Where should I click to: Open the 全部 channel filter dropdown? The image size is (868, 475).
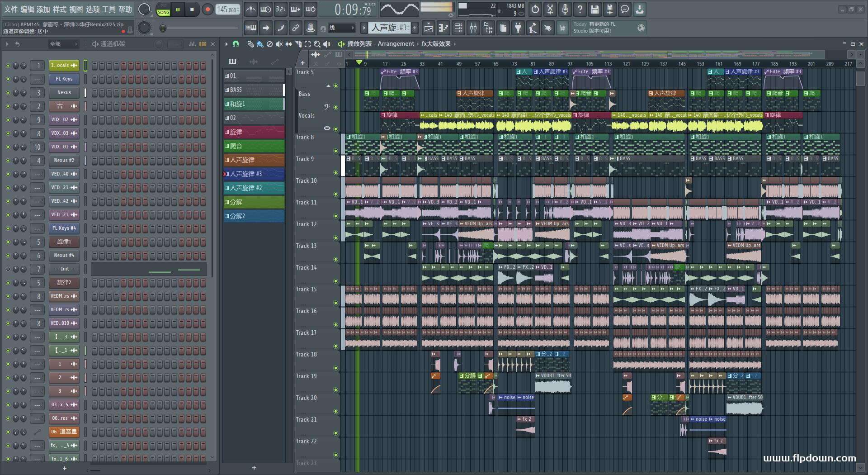(x=63, y=44)
